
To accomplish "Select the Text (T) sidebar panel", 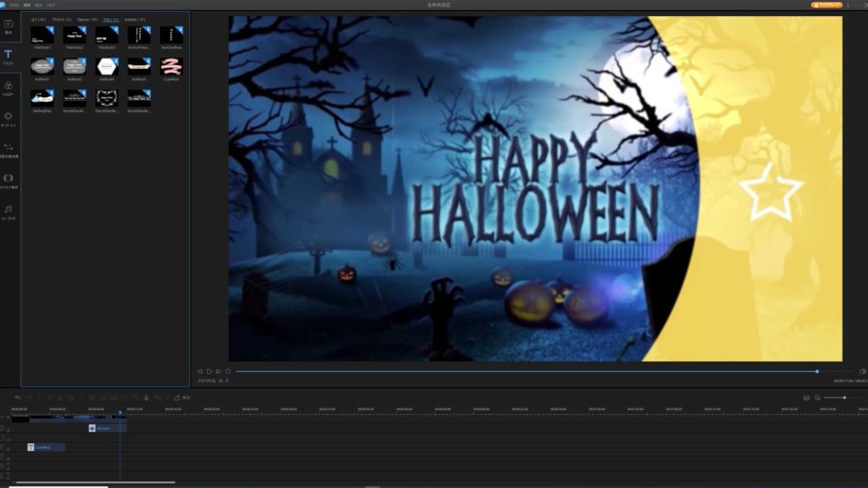I will click(8, 57).
